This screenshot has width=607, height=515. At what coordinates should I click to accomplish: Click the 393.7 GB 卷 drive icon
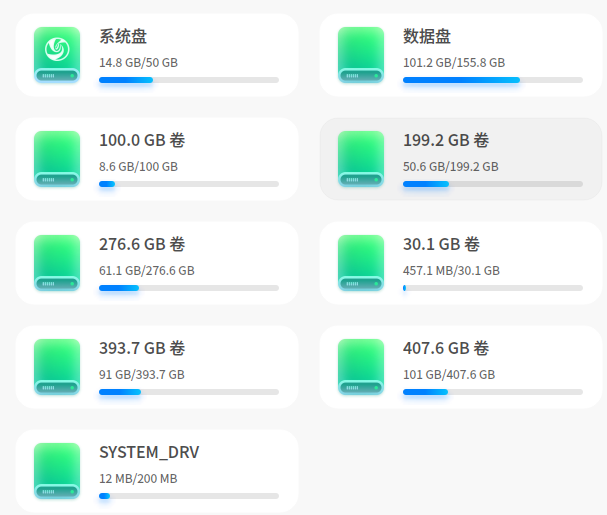(x=57, y=367)
